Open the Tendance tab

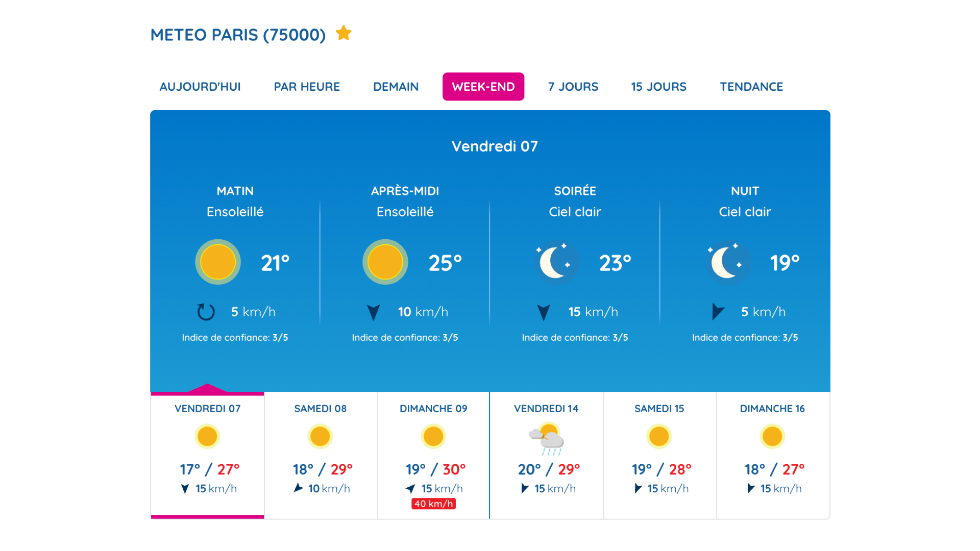click(751, 87)
